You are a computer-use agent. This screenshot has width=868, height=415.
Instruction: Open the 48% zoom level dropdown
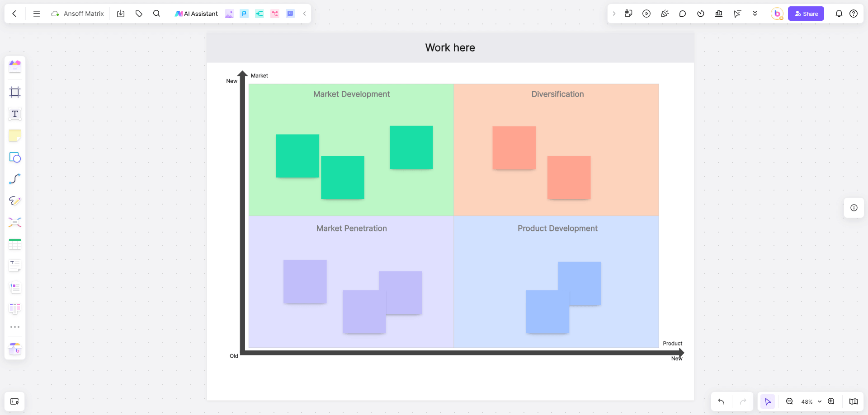click(x=811, y=401)
